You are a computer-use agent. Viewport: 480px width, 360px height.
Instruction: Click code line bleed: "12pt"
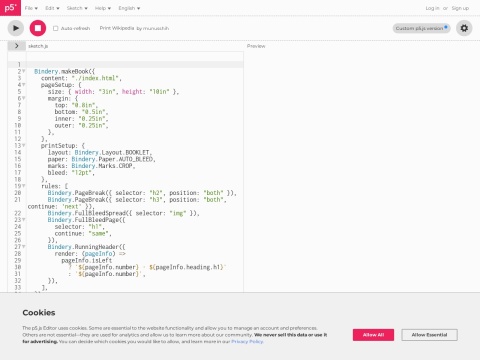click(x=71, y=173)
